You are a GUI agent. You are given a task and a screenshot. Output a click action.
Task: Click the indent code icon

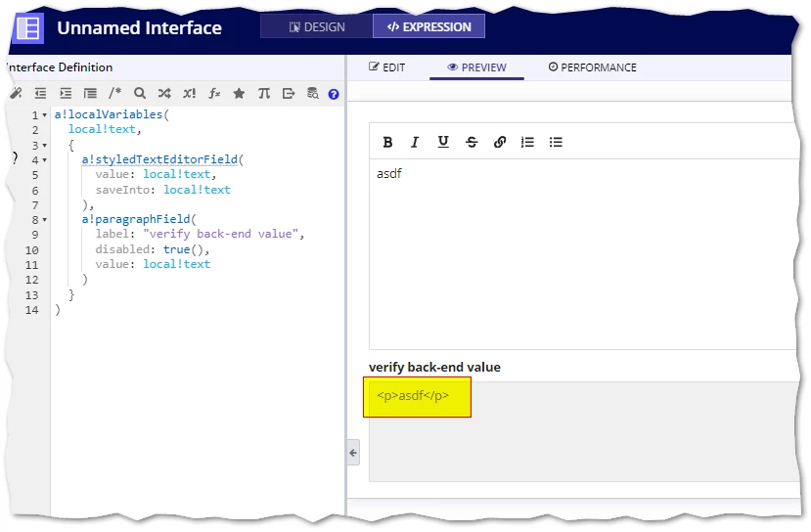click(66, 94)
